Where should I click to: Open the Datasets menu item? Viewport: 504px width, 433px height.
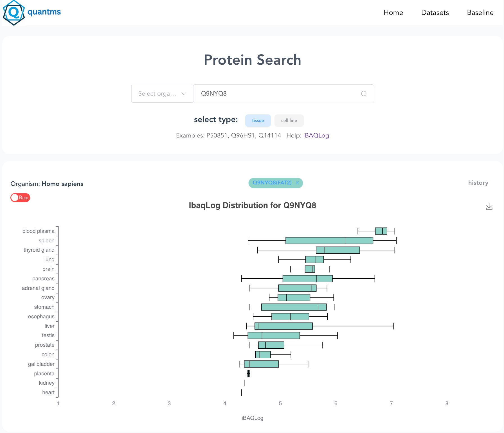coord(435,13)
